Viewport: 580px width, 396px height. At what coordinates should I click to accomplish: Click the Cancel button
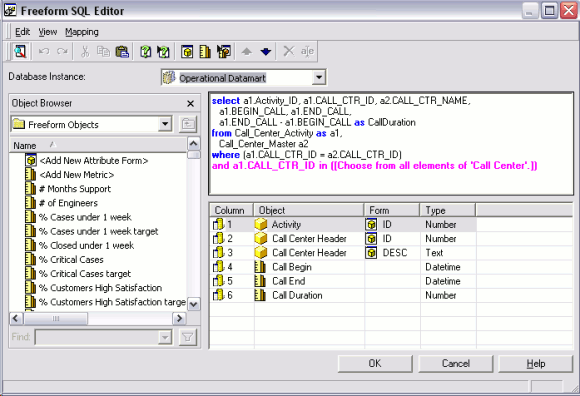point(456,363)
